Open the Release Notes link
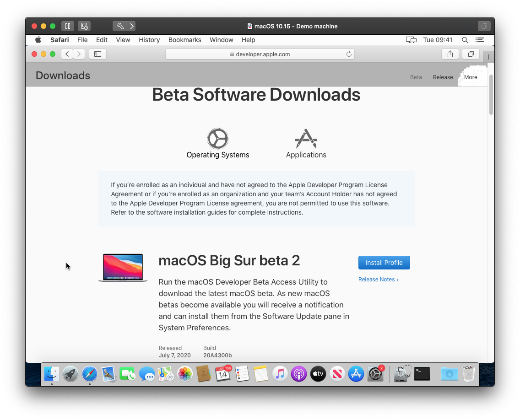The width and height of the screenshot is (520, 420). pos(379,280)
